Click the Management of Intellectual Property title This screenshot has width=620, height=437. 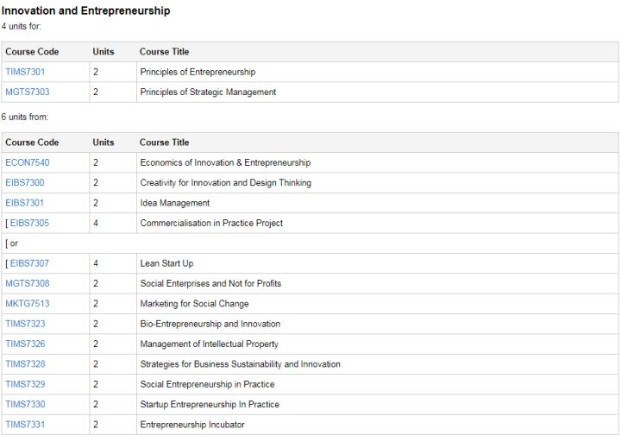(209, 344)
